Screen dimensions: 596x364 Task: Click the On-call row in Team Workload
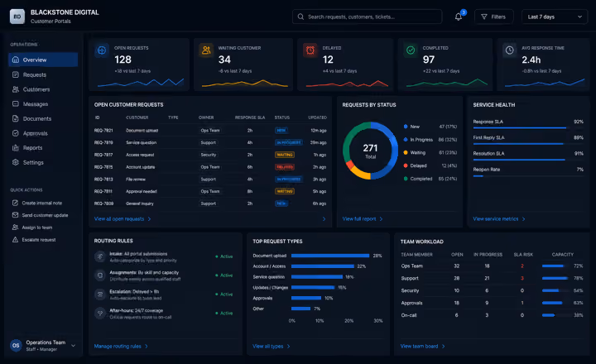(x=492, y=315)
